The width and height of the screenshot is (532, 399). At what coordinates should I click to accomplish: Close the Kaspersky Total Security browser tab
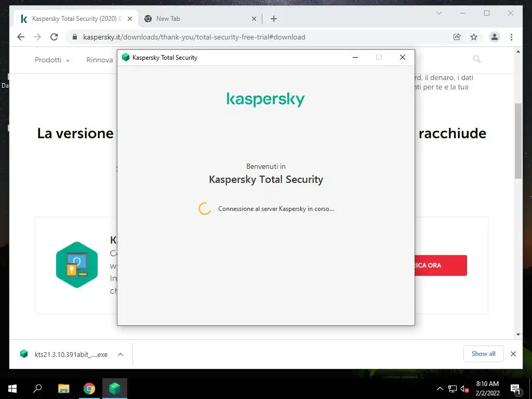pyautogui.click(x=129, y=19)
